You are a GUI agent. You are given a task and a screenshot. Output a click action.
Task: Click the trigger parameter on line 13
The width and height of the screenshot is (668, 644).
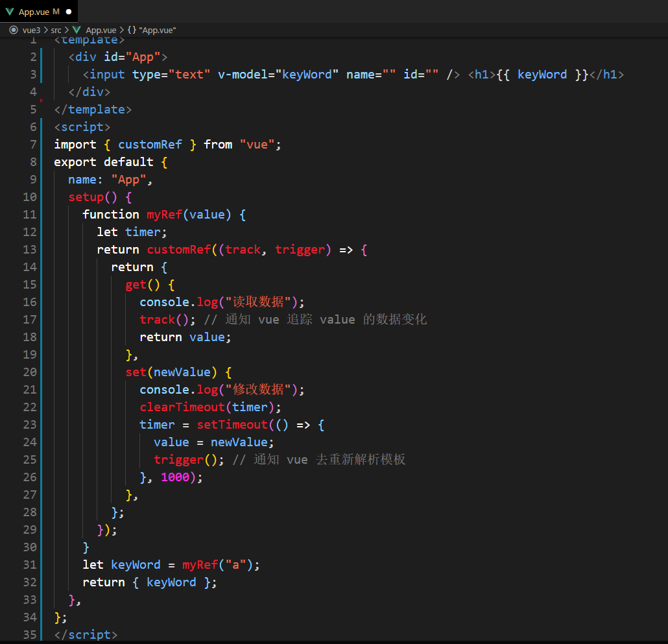click(300, 250)
